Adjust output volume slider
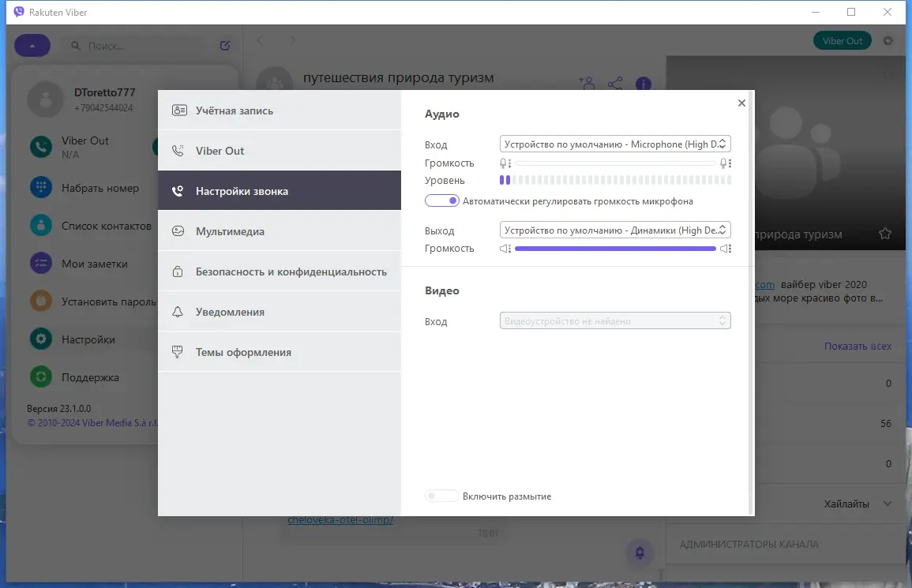This screenshot has width=912, height=588. (x=615, y=249)
